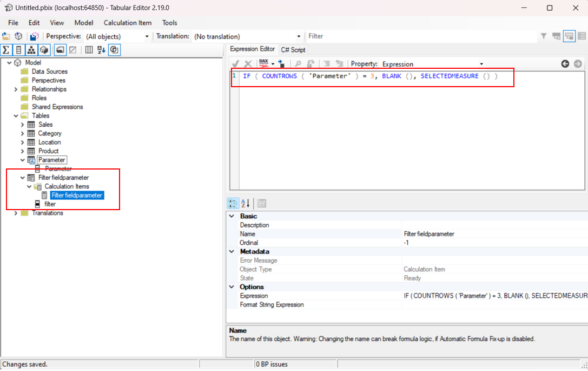Toggle the show partitions cube button
This screenshot has width=588, height=371.
[x=44, y=50]
